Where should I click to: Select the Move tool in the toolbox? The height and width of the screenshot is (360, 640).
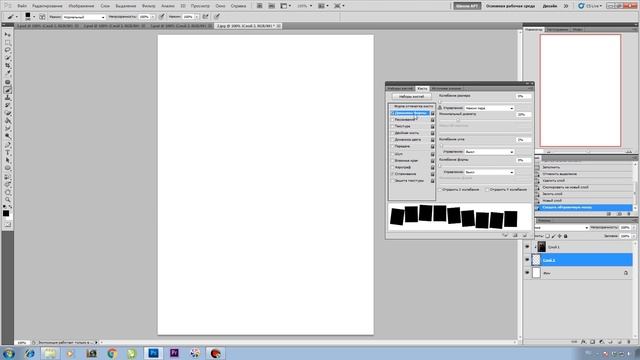(7, 35)
